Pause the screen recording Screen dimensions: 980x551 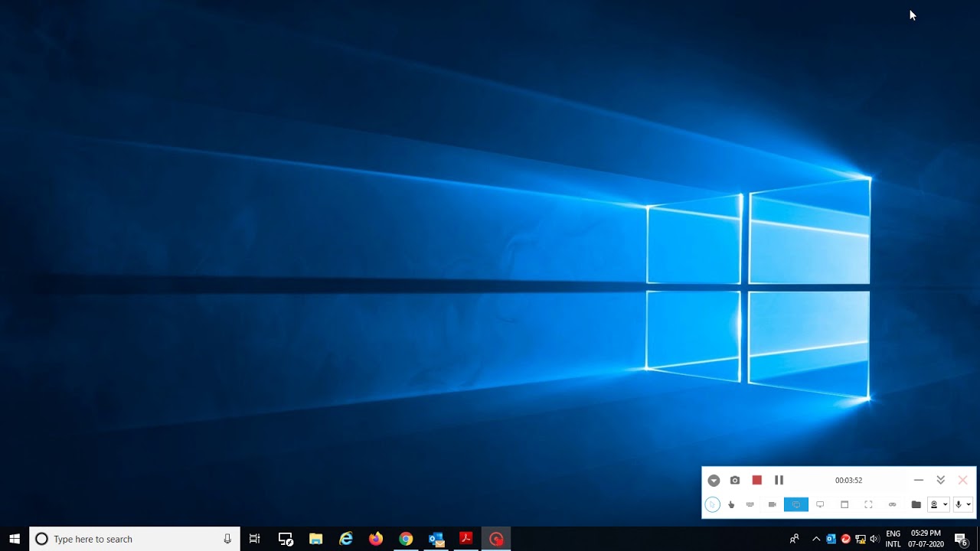[x=779, y=480]
